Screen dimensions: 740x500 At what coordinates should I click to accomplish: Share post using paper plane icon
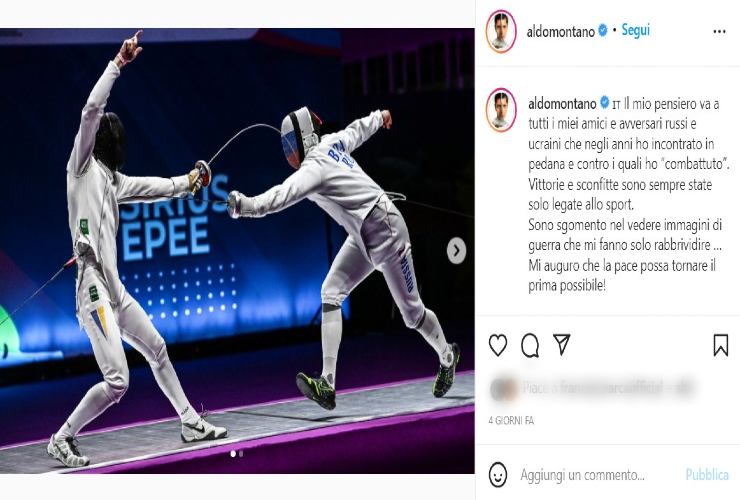[562, 344]
